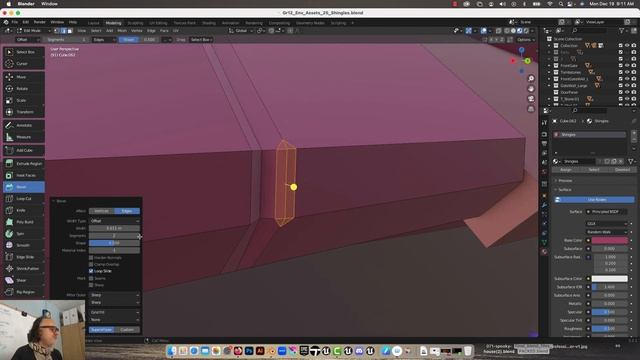
Task: Choose the Loop Cut tool
Action: click(x=24, y=198)
